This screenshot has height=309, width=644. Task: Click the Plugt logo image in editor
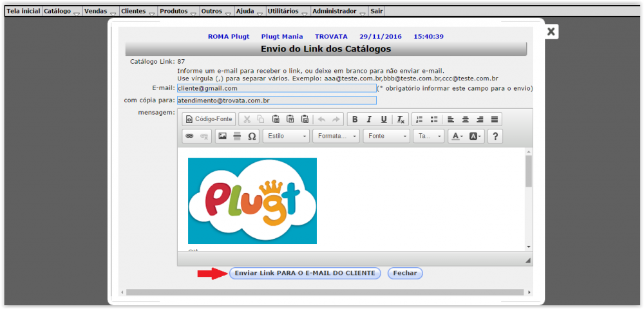coord(252,201)
